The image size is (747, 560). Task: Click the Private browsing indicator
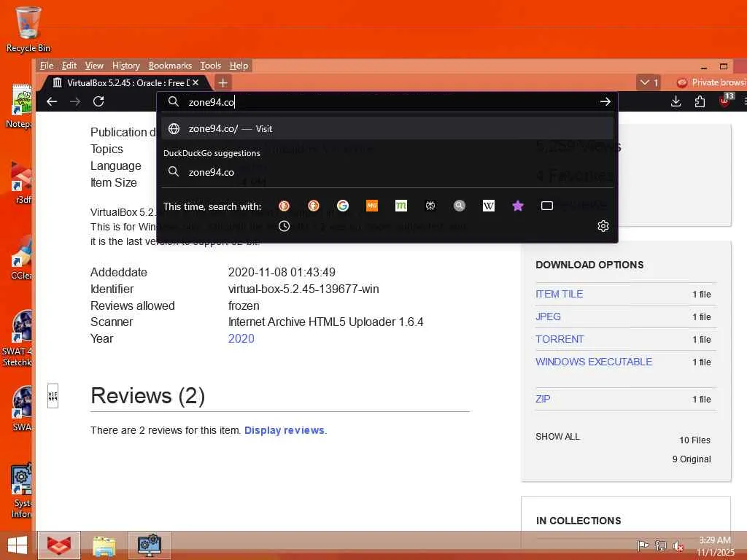711,82
